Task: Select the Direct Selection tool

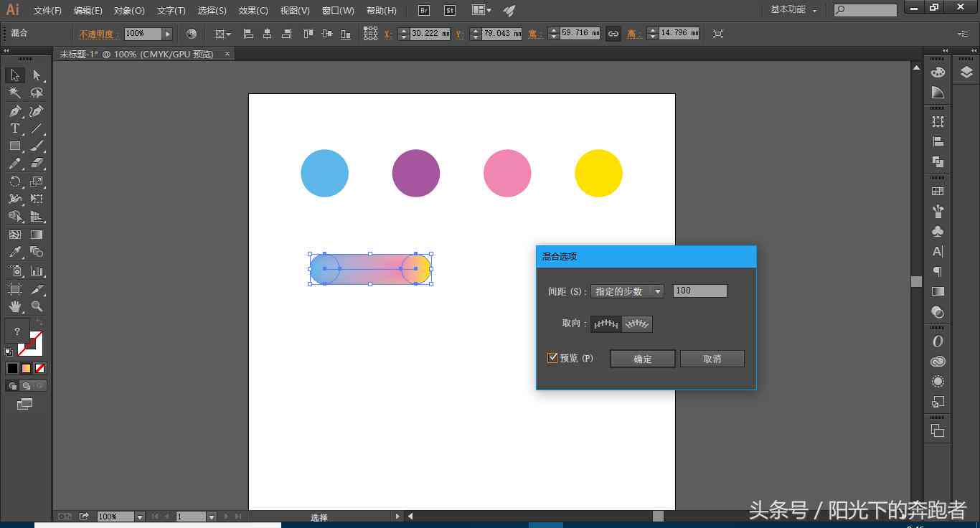Action: pos(37,75)
